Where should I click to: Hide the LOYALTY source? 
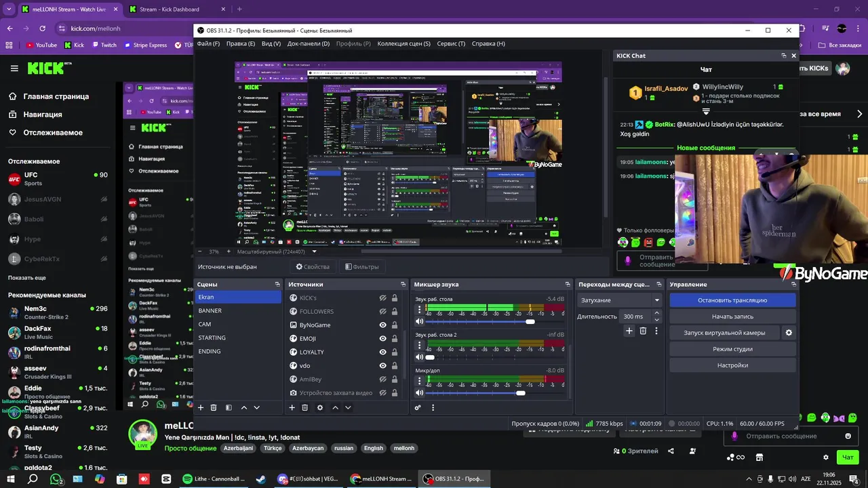[x=382, y=352]
